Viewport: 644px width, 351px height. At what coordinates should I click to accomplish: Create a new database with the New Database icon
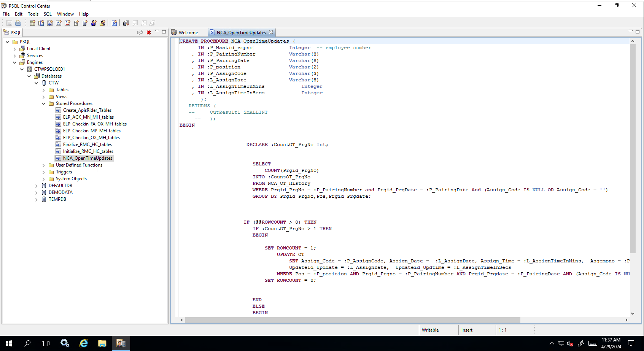click(84, 23)
